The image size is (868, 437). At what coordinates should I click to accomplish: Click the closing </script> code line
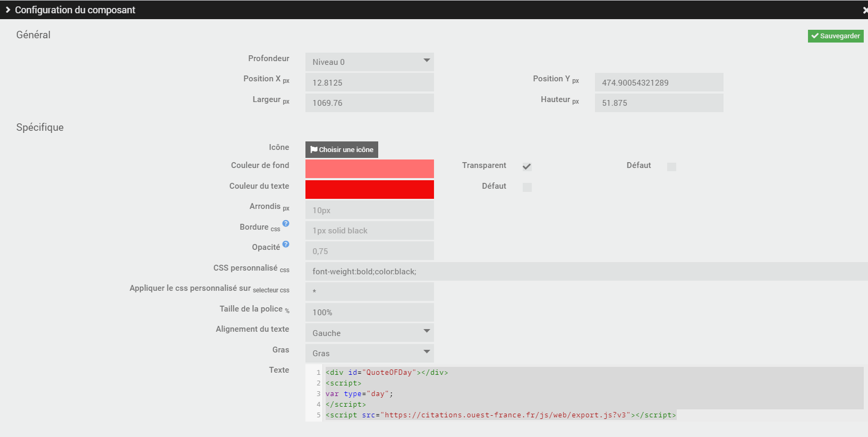click(x=345, y=404)
